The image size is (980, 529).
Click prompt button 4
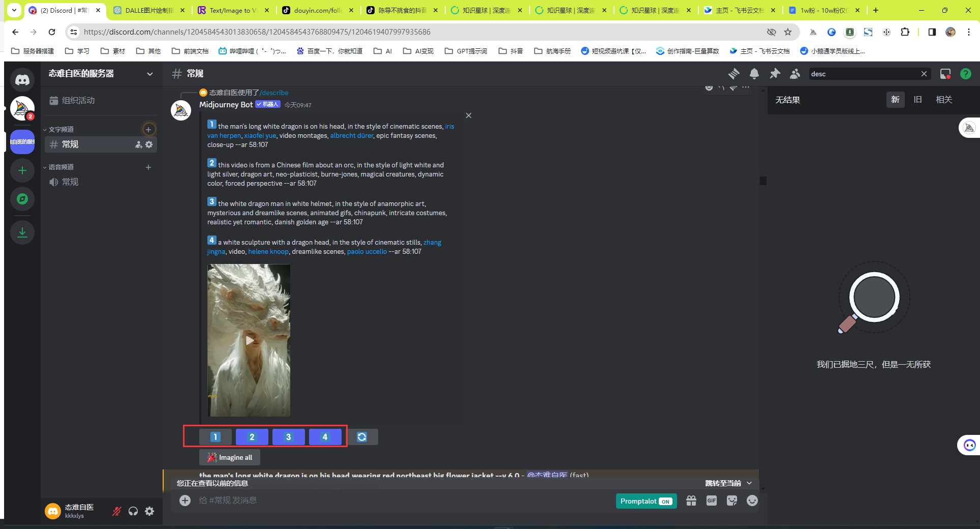point(325,437)
